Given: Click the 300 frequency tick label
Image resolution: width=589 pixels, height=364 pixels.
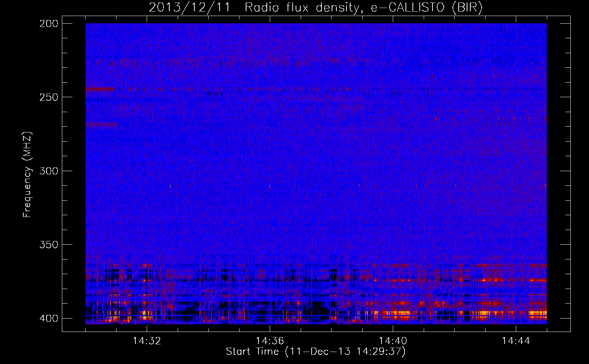Looking at the screenshot, I should click(49, 171).
